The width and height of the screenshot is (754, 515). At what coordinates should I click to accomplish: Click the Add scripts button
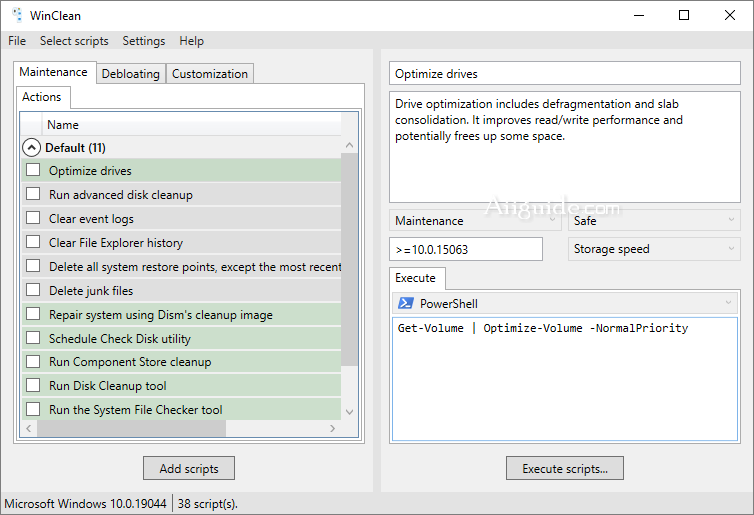(189, 468)
